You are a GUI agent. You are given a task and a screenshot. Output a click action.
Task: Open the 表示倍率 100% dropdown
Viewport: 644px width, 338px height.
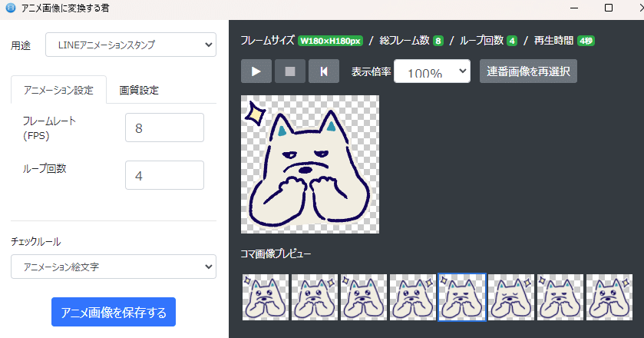tap(432, 71)
